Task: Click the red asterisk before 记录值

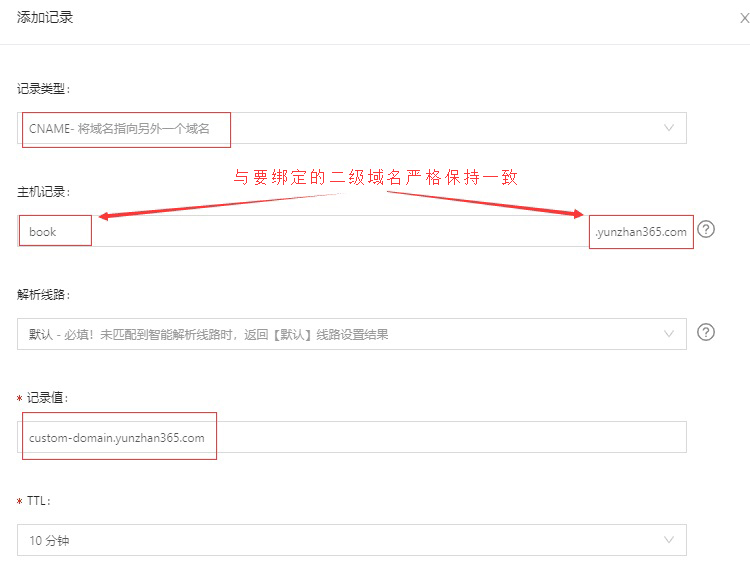Action: (x=20, y=399)
